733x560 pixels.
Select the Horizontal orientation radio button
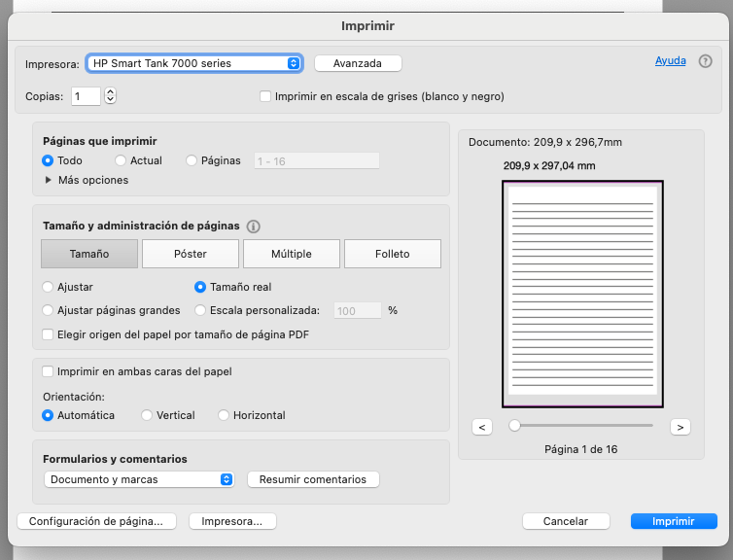[224, 415]
